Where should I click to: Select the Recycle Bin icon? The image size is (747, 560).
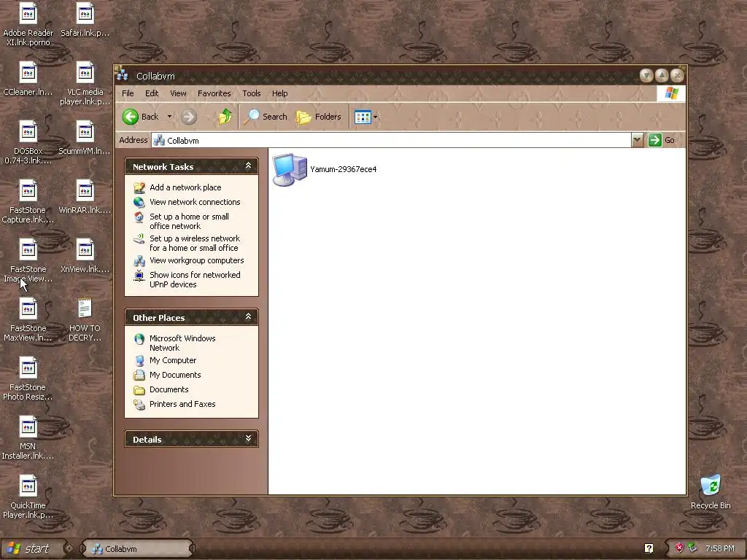tap(711, 492)
